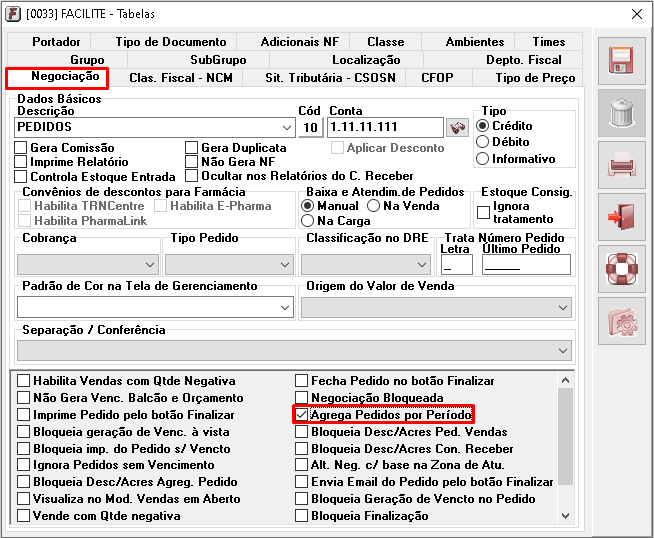The width and height of the screenshot is (654, 538).
Task: Expand Classificação no DRE dropdown
Action: point(422,264)
